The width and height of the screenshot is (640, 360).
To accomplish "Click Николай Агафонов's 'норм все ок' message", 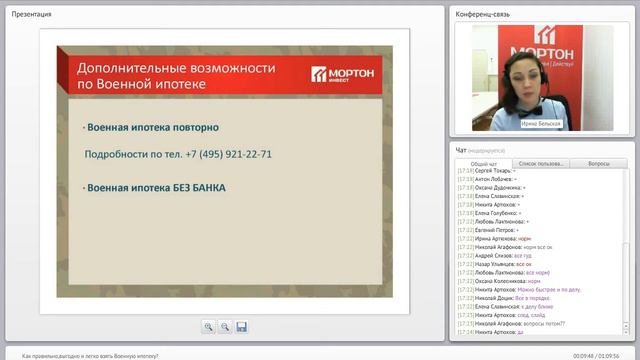I will [505, 247].
